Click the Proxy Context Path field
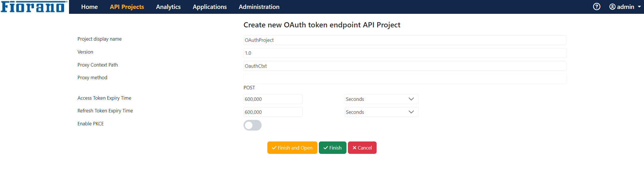 [x=405, y=66]
